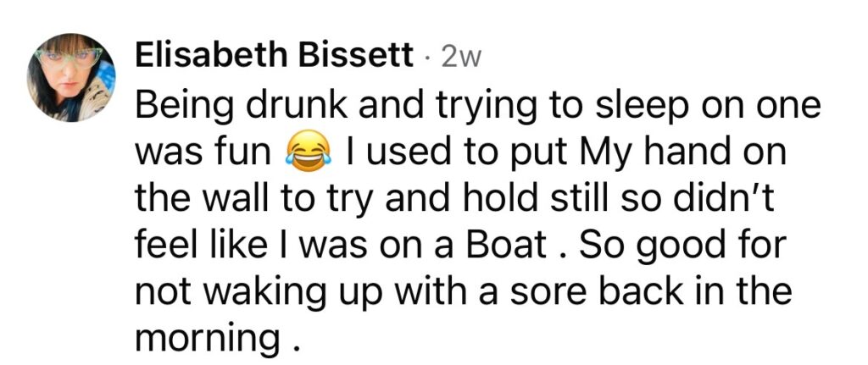The height and width of the screenshot is (365, 868).
Task: Open Elisabeth Bissett's profile picture
Action: click(x=71, y=78)
